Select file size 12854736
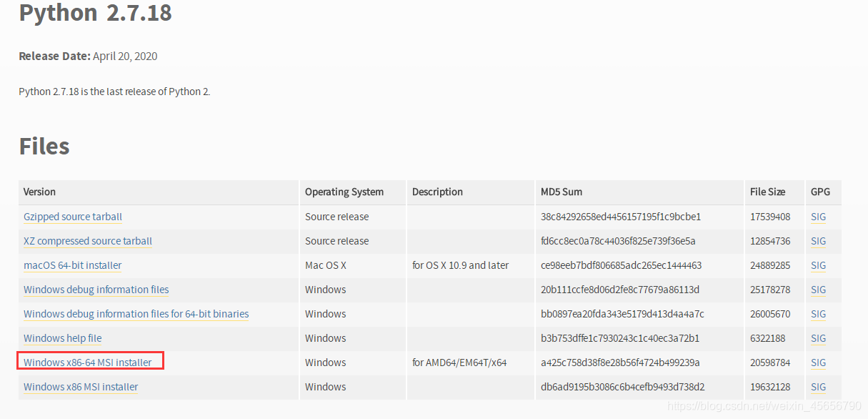Image resolution: width=868 pixels, height=419 pixels. pos(770,241)
